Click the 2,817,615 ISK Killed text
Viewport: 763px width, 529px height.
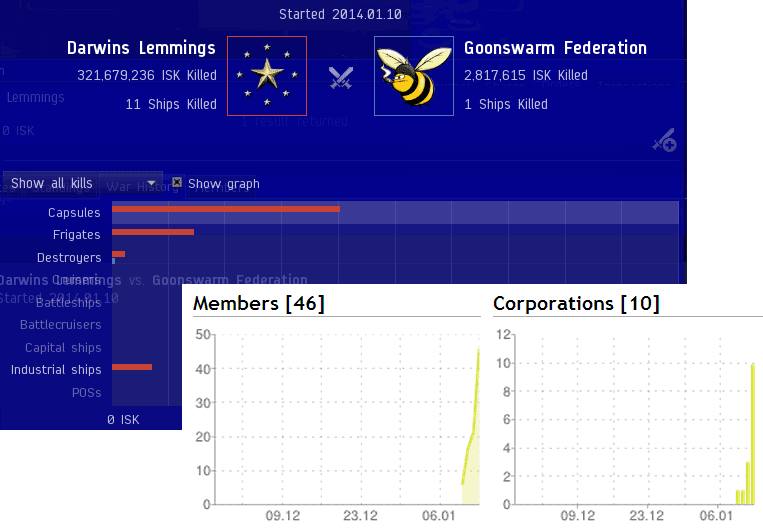click(x=526, y=75)
